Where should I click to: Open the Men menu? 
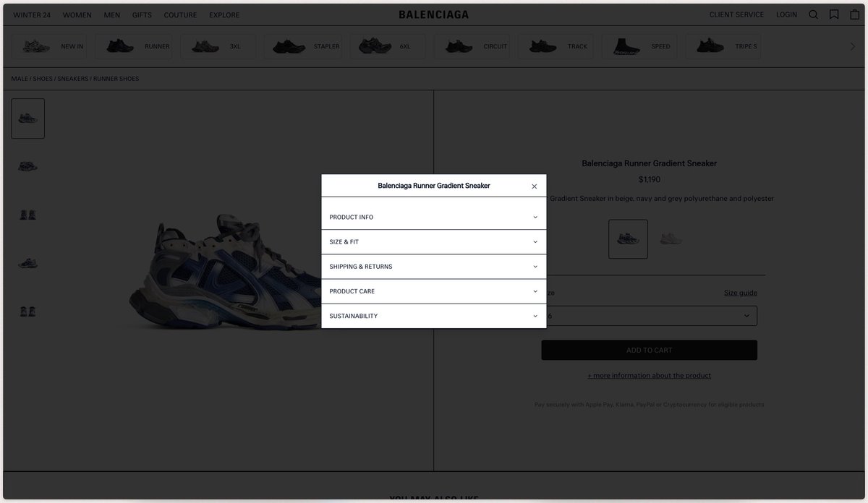(x=112, y=15)
